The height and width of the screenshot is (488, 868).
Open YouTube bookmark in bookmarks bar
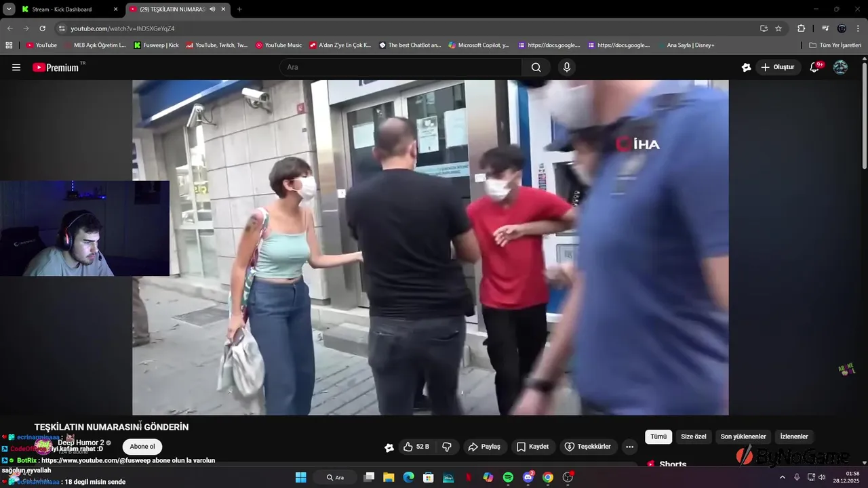click(x=41, y=45)
